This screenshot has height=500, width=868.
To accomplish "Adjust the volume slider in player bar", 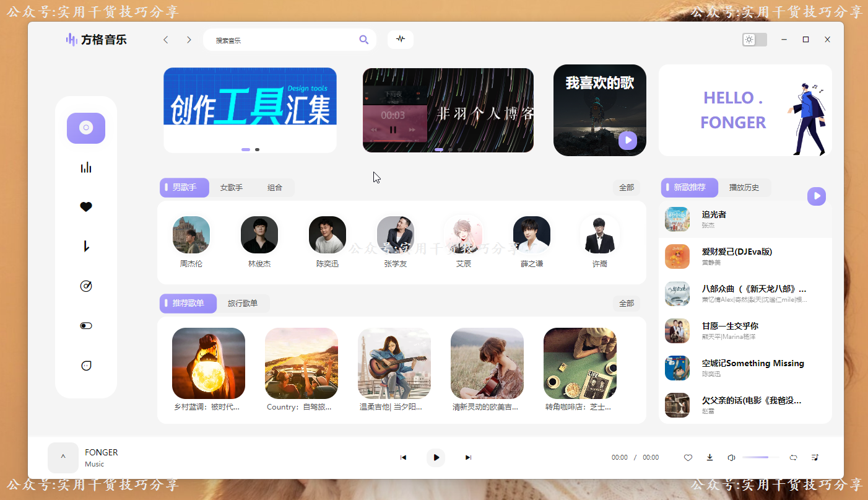I will (760, 457).
